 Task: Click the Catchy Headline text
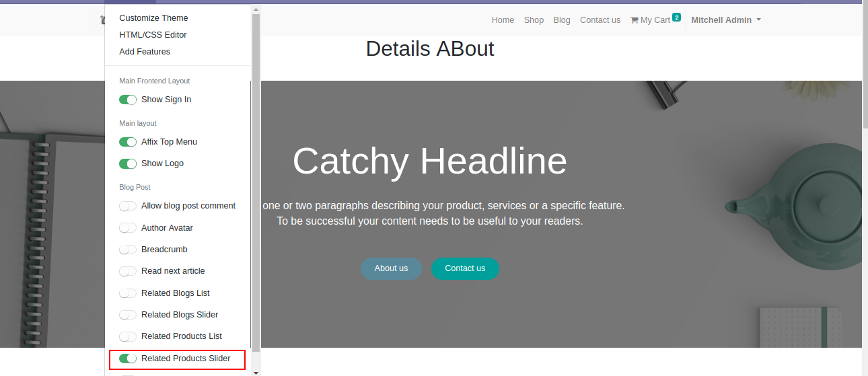pos(430,161)
